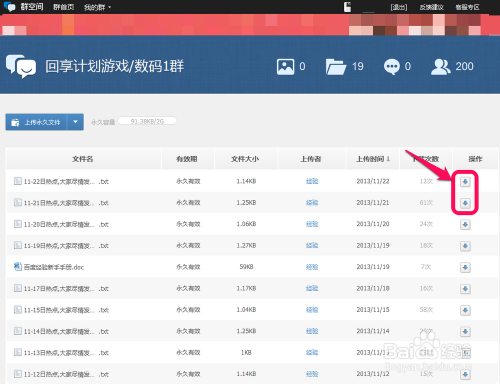Click the 回享计划游戏/数码1群 group title
Screen dimensions: 500x384
coord(114,66)
